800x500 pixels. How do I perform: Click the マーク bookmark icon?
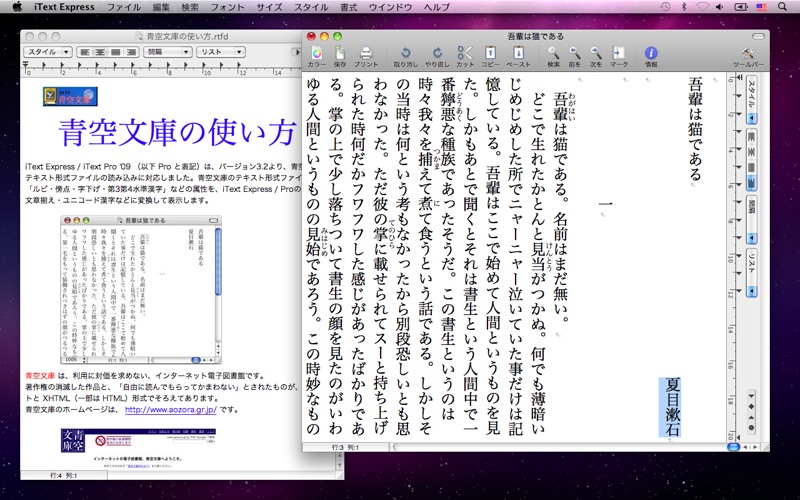(x=618, y=53)
